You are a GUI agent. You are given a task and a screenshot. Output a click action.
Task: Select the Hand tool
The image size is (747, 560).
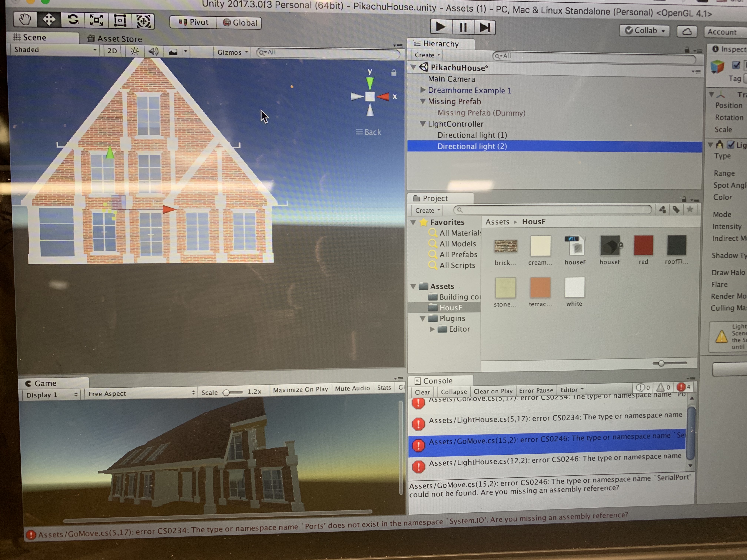[x=25, y=20]
